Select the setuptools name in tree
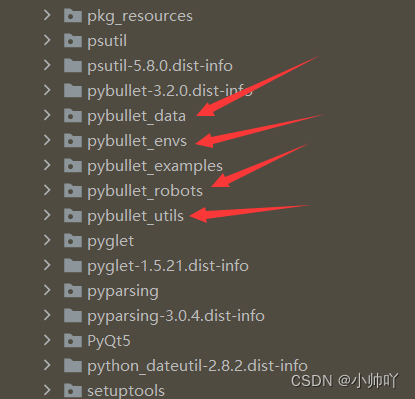Viewport: 415px width, 399px height. coord(126,391)
